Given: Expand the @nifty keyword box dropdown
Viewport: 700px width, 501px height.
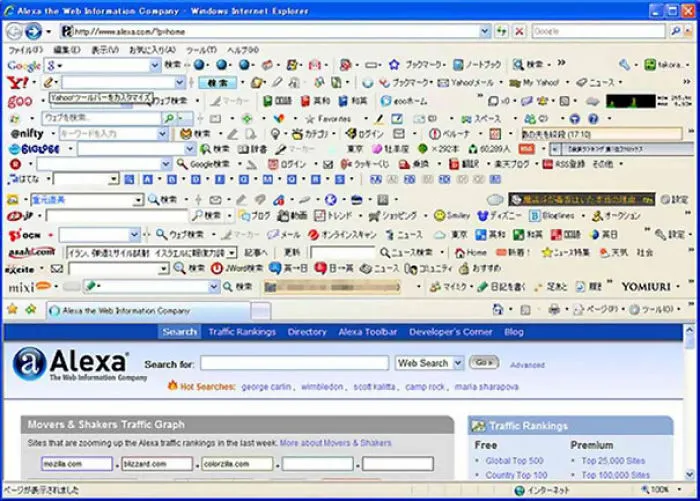Looking at the screenshot, I should pos(162,134).
